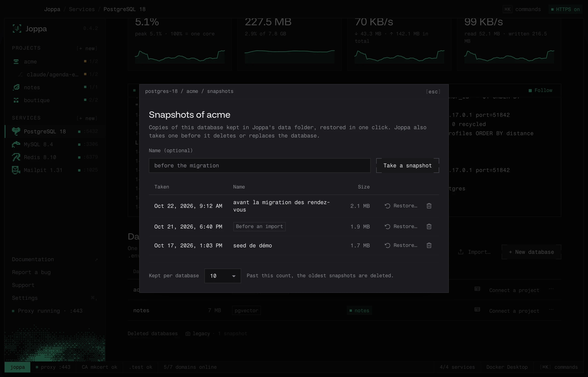
Task: Select the boutique project in sidebar
Action: click(55, 100)
